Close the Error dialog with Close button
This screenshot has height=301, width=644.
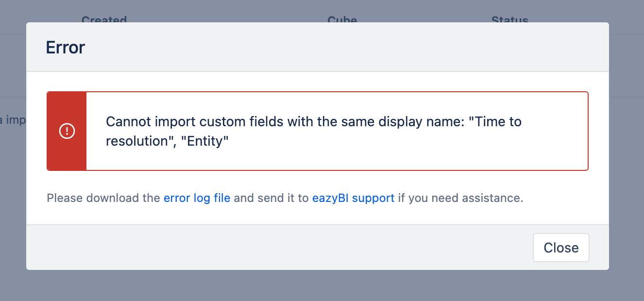561,248
